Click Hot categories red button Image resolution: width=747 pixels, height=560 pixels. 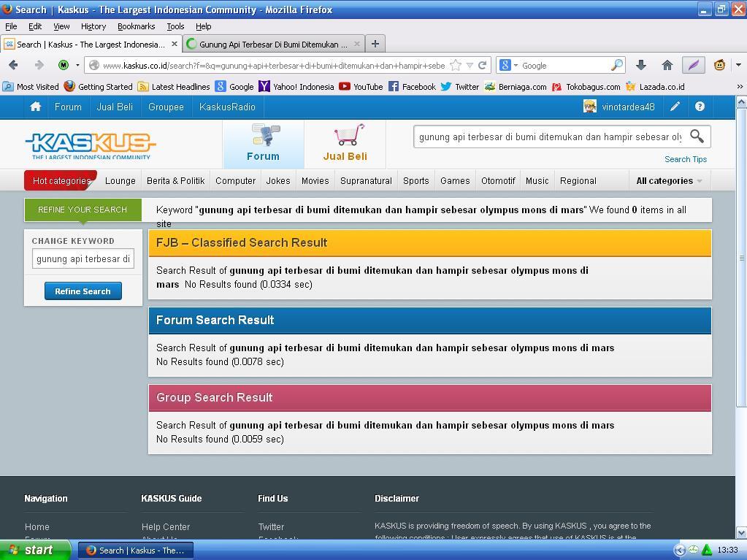tap(61, 180)
